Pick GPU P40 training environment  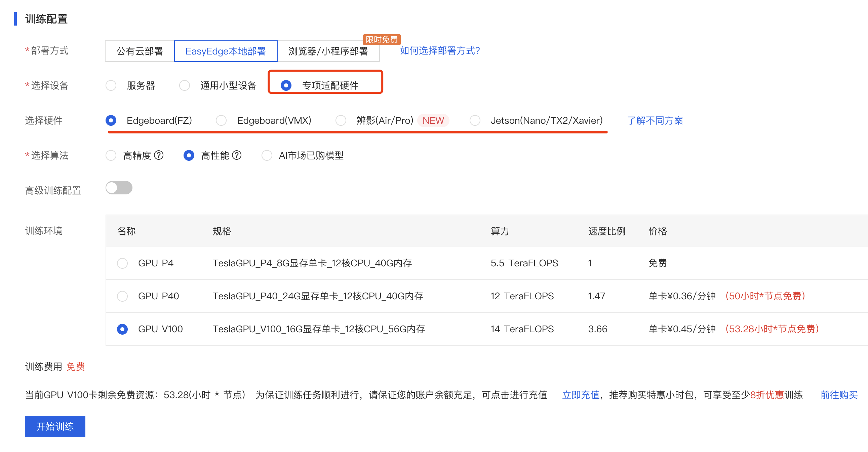[122, 296]
